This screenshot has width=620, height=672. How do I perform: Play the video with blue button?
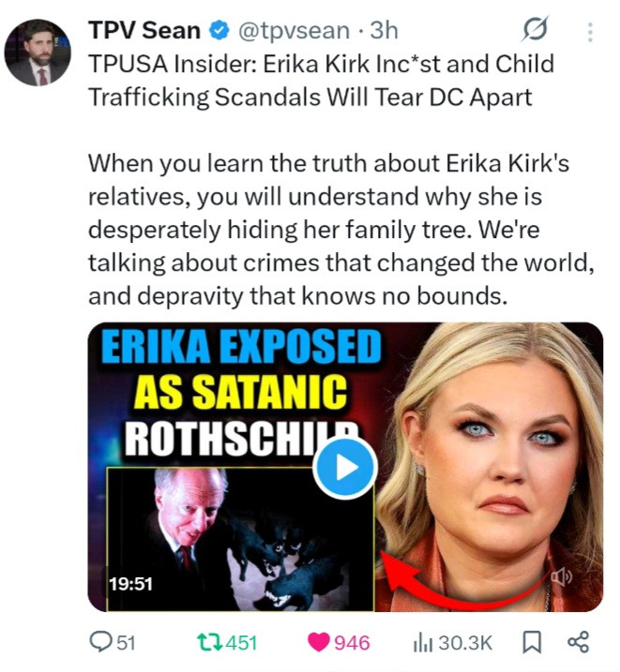point(345,468)
